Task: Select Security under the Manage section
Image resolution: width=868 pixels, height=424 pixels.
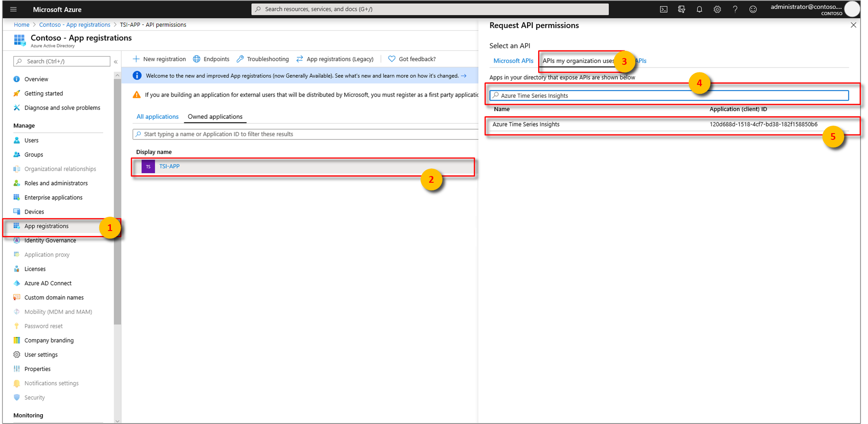Action: point(34,397)
